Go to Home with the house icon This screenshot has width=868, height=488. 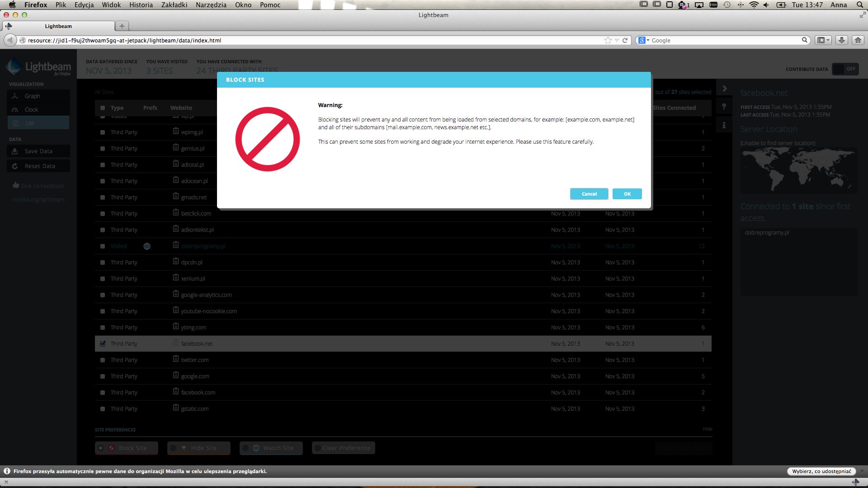click(x=858, y=40)
